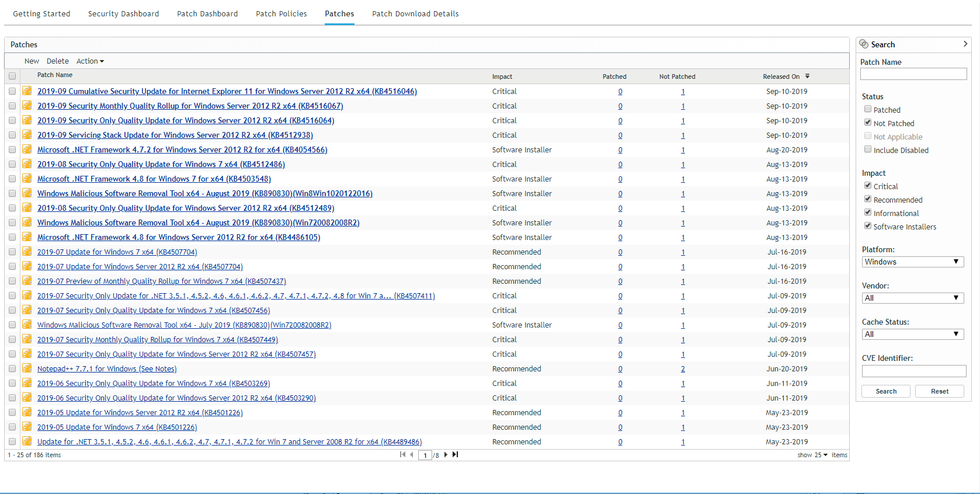Expand the Vendor dropdown list
Screen dimensions: 980x494
(913, 298)
